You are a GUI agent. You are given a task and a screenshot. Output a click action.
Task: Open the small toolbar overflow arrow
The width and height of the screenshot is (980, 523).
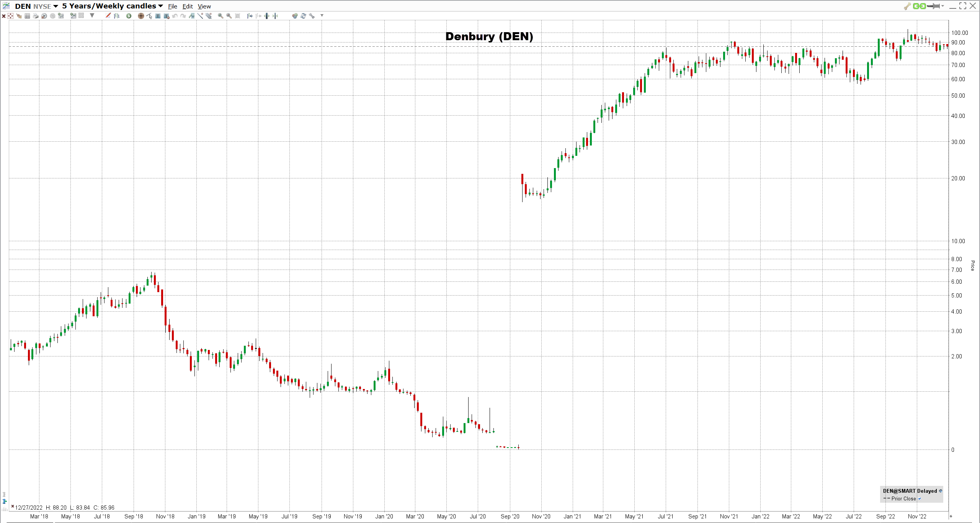coord(322,15)
